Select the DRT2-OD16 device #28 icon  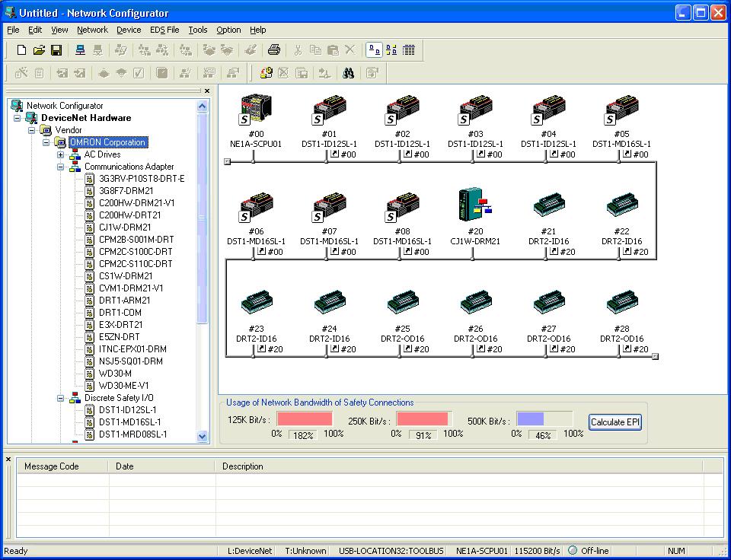click(621, 302)
